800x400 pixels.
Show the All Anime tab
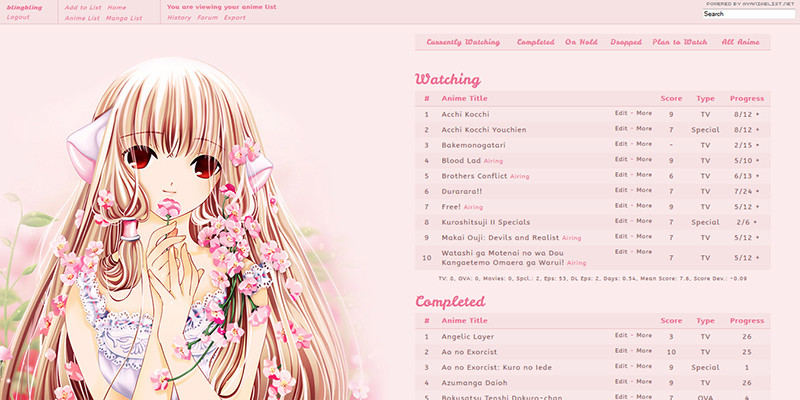[x=741, y=42]
